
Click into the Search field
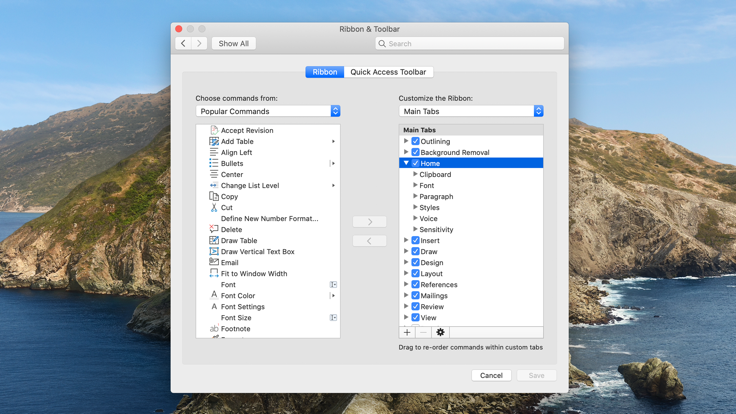point(469,44)
